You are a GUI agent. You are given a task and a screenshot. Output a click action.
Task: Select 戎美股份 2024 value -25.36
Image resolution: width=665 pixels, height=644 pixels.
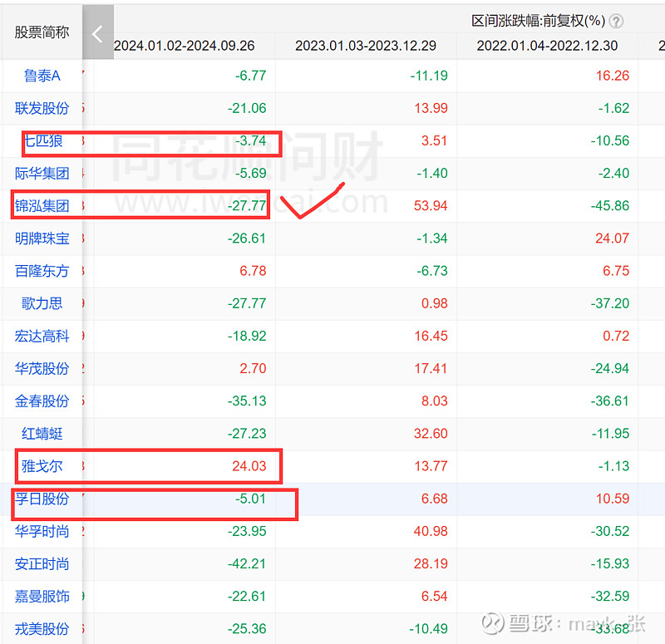[247, 629]
